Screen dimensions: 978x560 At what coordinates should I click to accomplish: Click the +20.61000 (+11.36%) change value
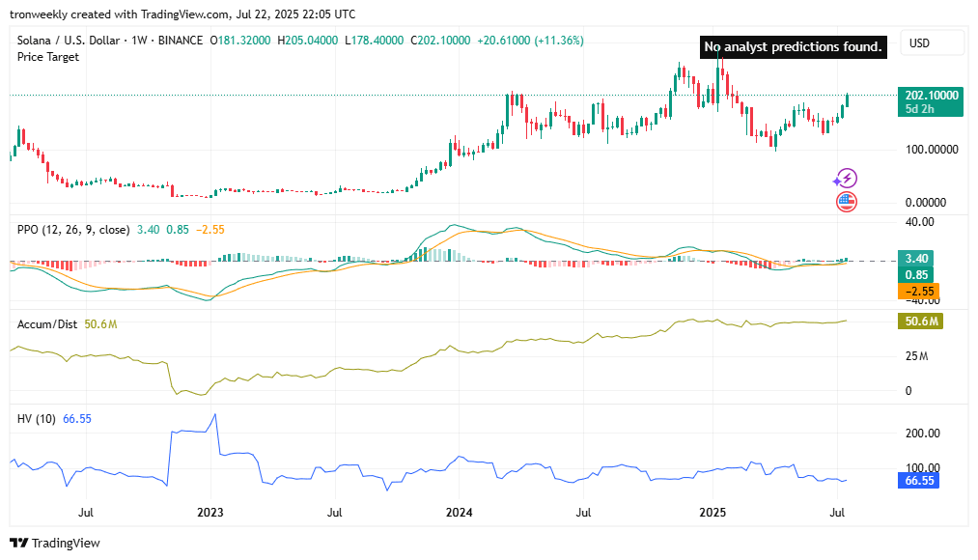pos(530,40)
